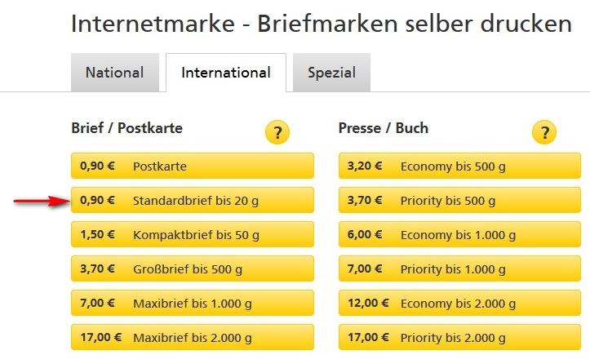Select Economy bis 500 g
590x364 pixels.
459,166
